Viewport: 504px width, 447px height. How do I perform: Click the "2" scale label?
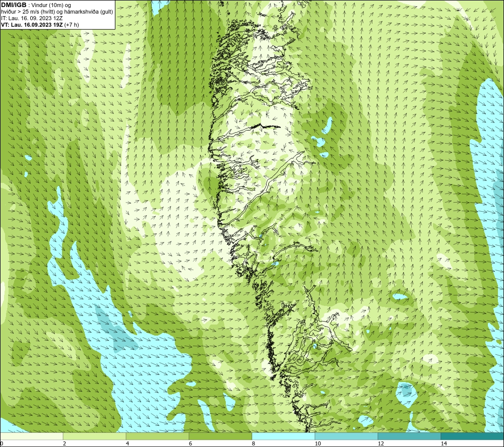(65, 444)
